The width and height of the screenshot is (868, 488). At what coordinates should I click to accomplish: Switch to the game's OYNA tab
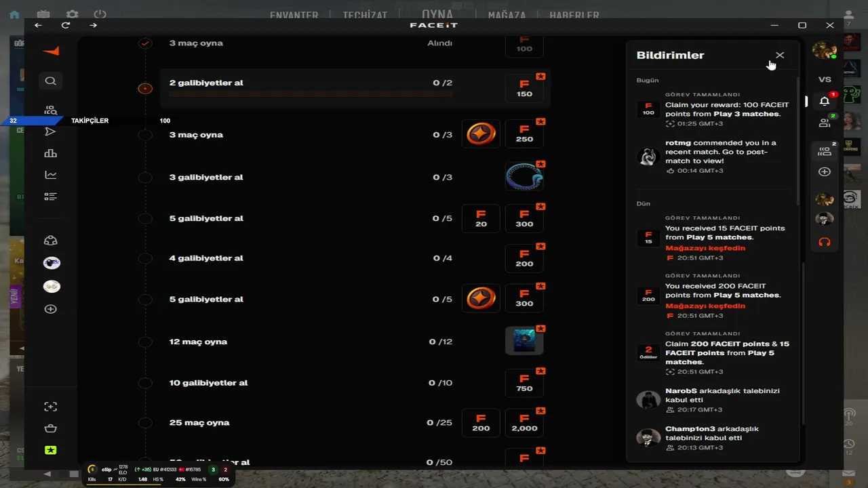pos(437,14)
